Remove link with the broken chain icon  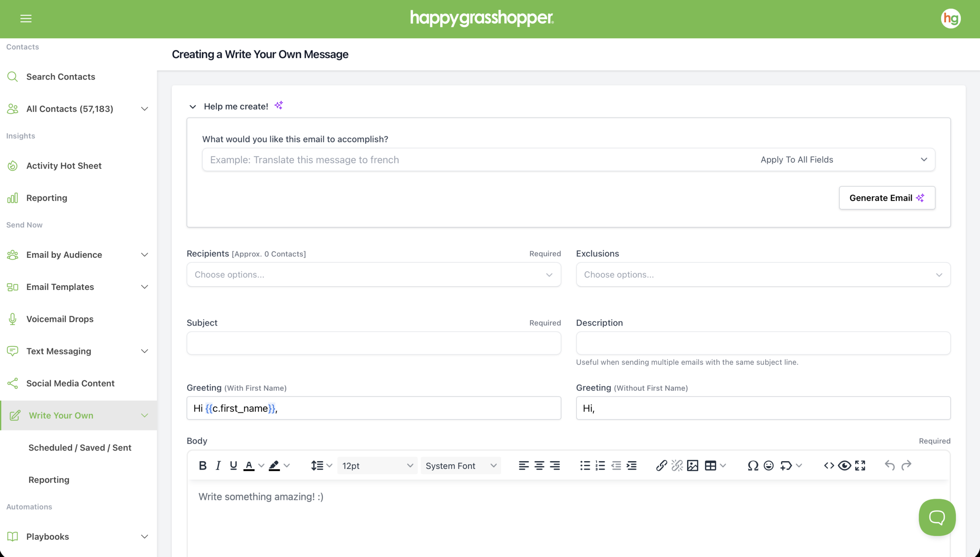point(677,465)
